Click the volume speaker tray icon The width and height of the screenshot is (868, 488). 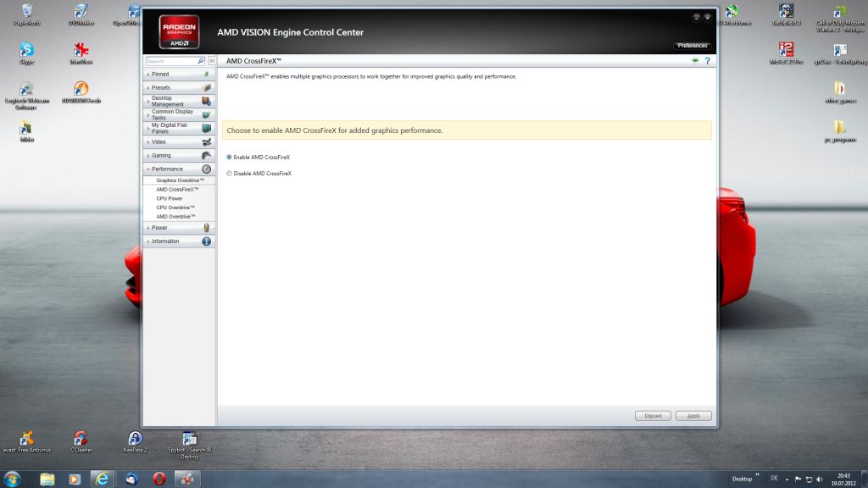[820, 480]
